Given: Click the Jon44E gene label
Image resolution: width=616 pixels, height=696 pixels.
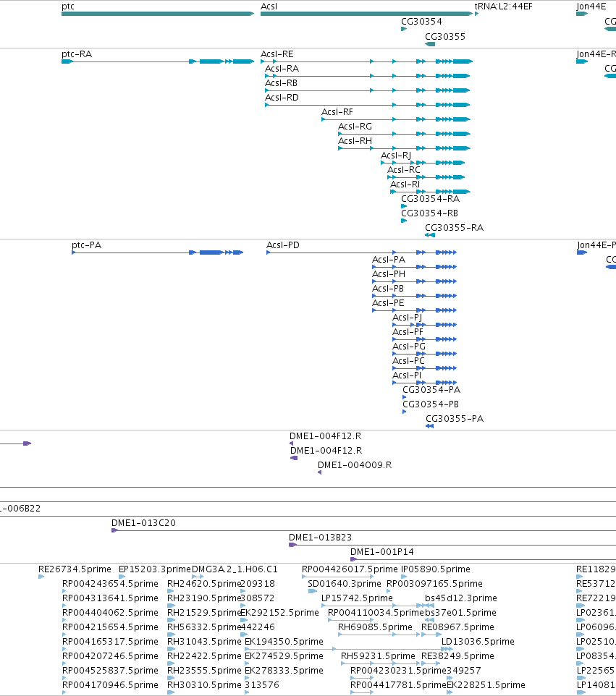Looking at the screenshot, I should [591, 7].
